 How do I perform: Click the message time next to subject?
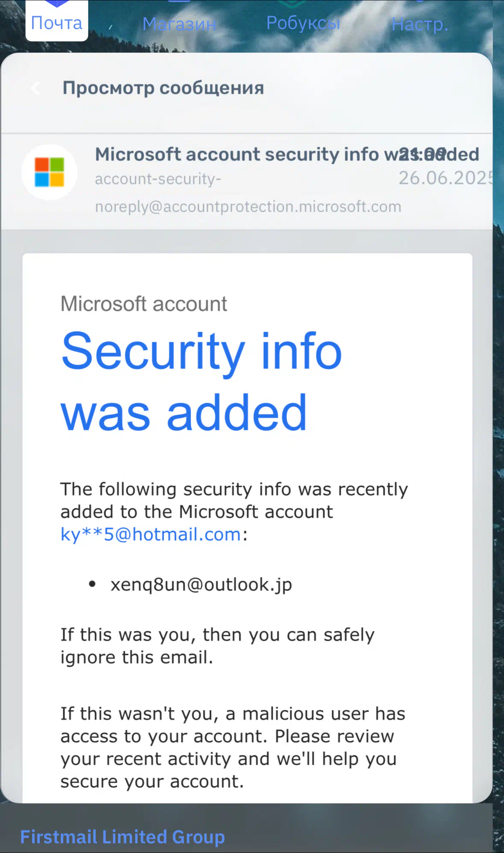click(422, 154)
